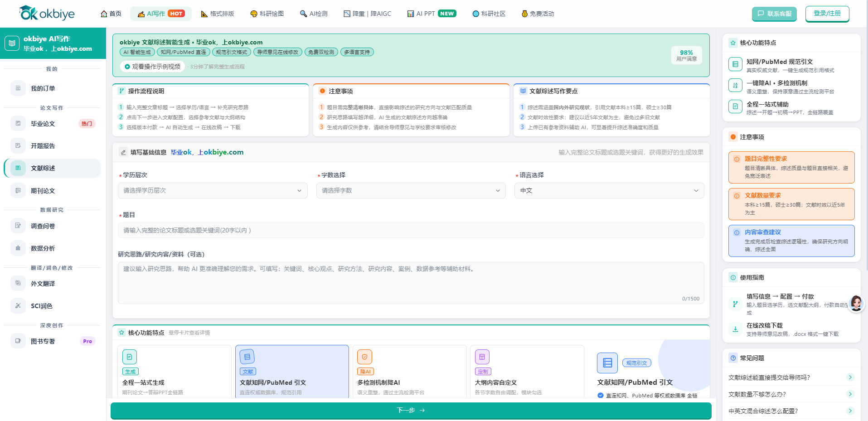
Task: Click the 外文翻译 sidebar icon
Action: pos(18,283)
